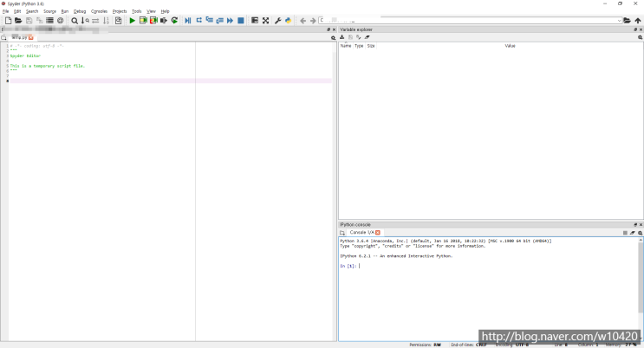Start debugging with the Debug file icon
The height and width of the screenshot is (348, 644).
pos(187,20)
